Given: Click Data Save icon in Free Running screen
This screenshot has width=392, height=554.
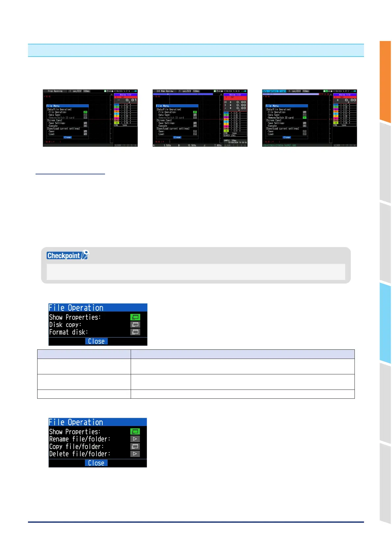Looking at the screenshot, I should (85, 115).
